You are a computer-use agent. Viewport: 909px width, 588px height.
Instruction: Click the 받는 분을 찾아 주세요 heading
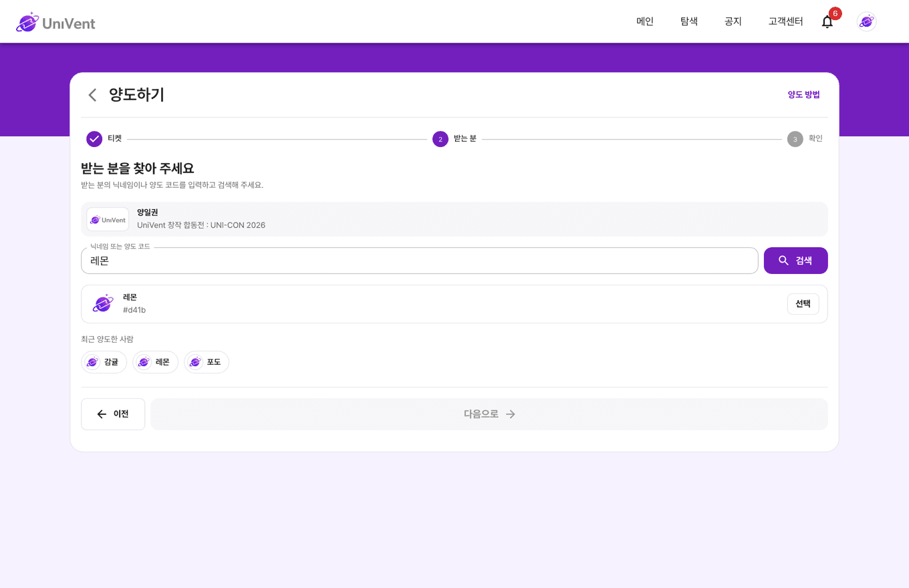138,168
